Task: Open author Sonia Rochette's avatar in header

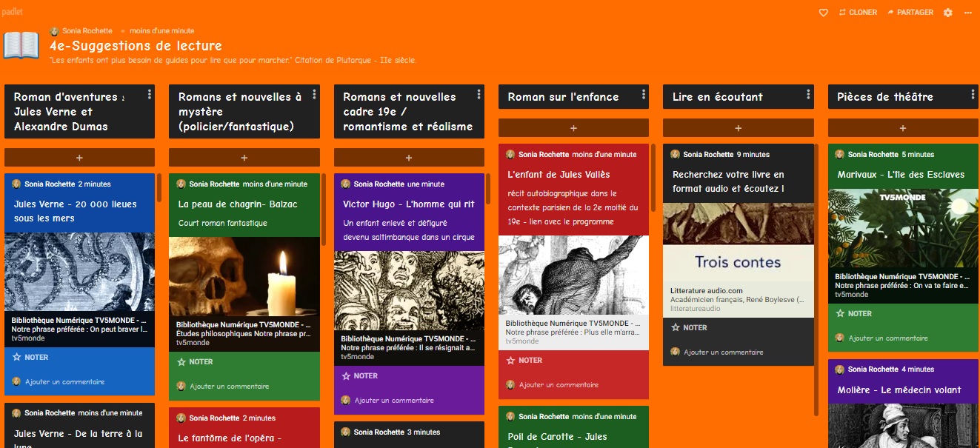Action: (x=54, y=31)
